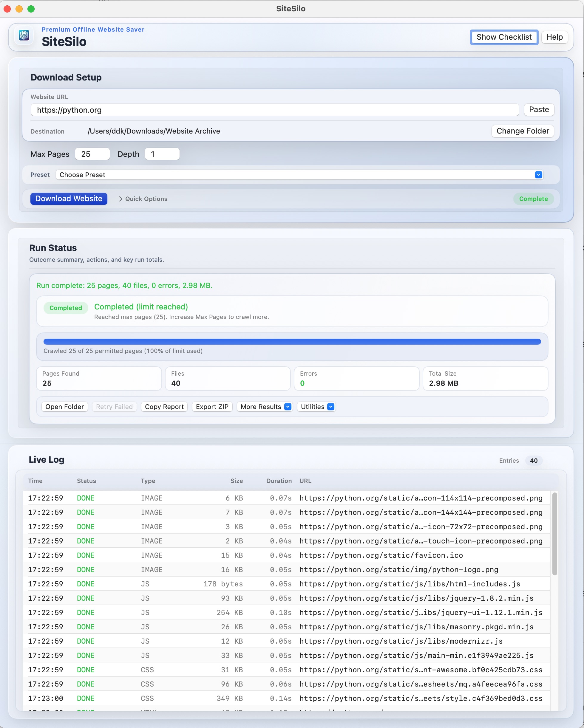Click the Open Folder button
The width and height of the screenshot is (584, 728).
pyautogui.click(x=64, y=407)
